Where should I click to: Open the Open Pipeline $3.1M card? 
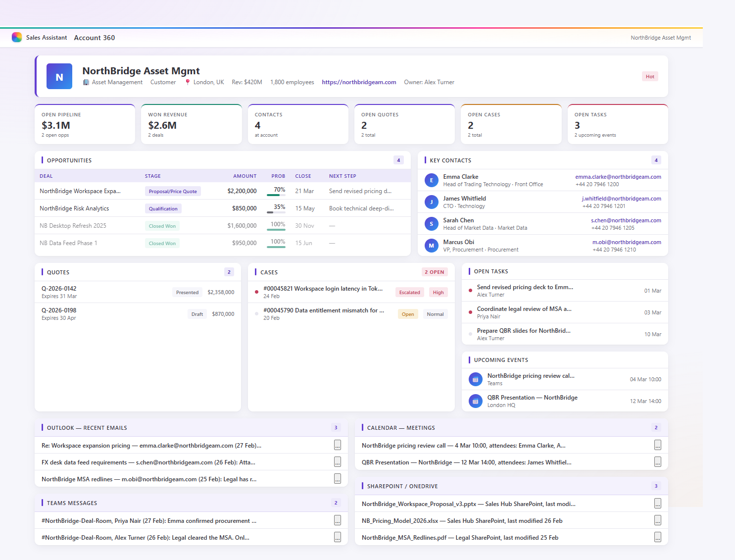tap(85, 124)
